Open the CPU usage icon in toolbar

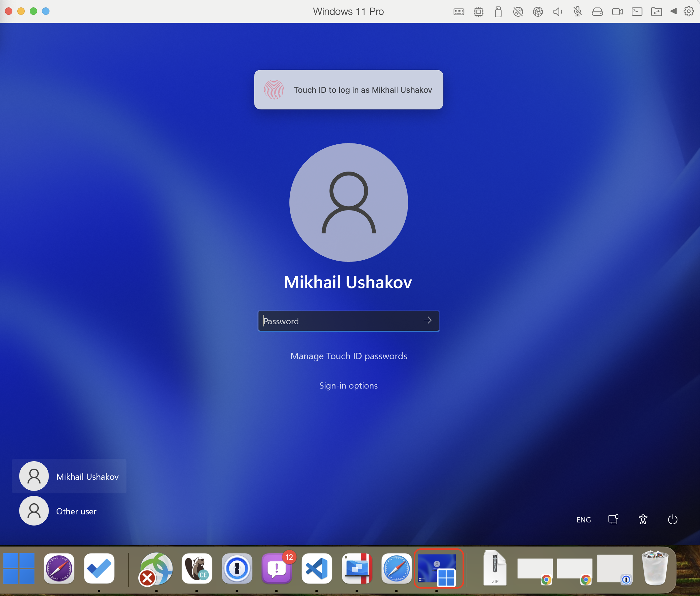pos(478,12)
